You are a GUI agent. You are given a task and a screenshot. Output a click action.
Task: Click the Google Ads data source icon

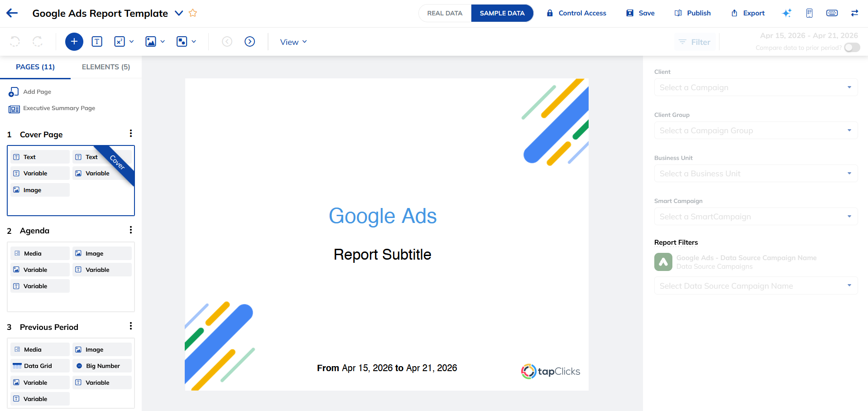(x=663, y=262)
